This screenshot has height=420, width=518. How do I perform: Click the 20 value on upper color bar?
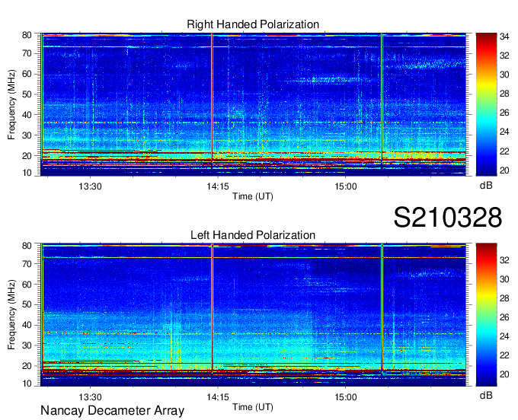coord(504,170)
